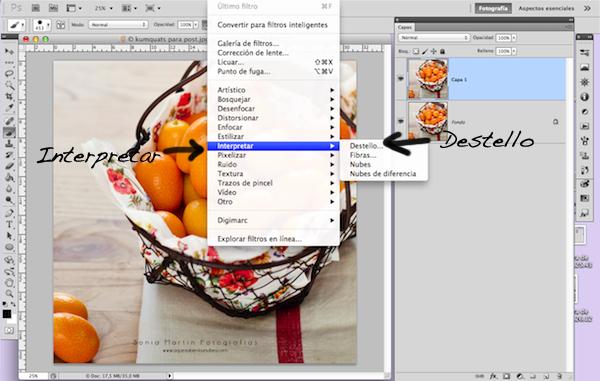This screenshot has height=381, width=600.
Task: Switch to Aspectos esenciales workspace
Action: (546, 8)
